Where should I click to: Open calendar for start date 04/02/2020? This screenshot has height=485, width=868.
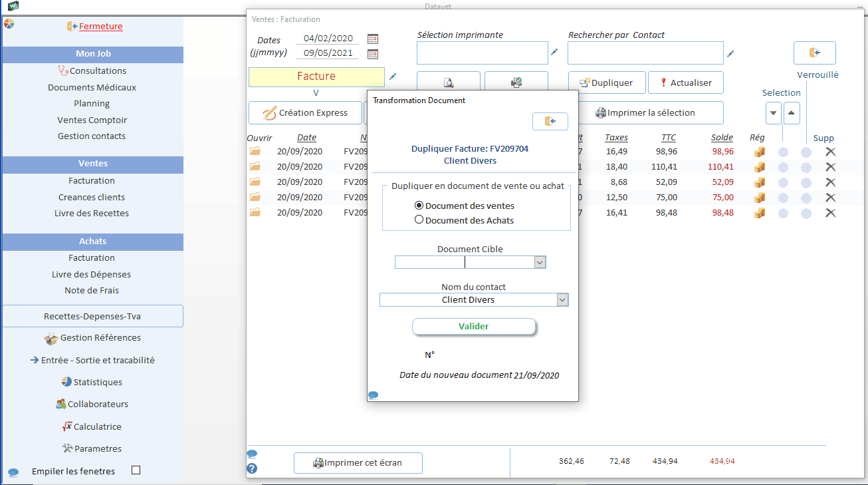click(373, 39)
